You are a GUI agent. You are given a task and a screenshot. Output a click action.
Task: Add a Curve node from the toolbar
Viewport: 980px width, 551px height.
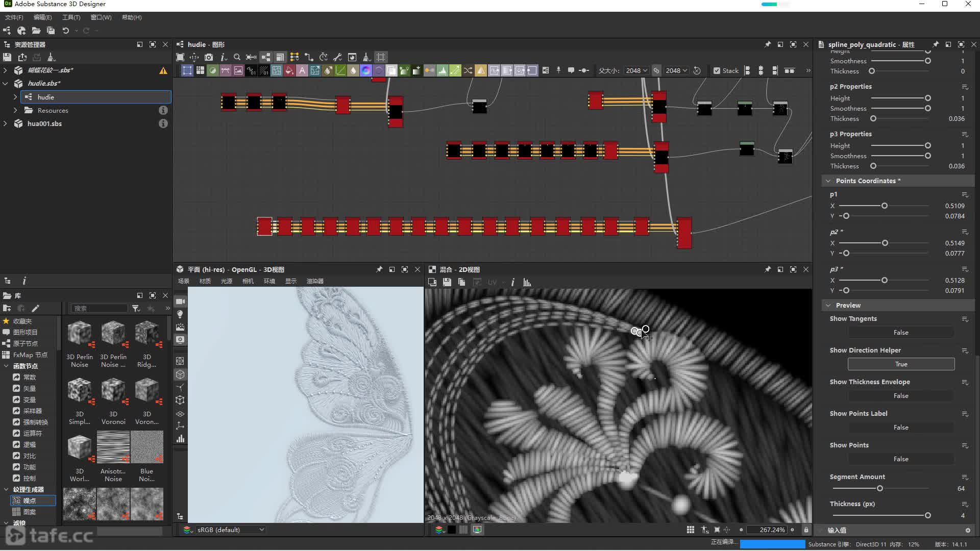(x=340, y=71)
